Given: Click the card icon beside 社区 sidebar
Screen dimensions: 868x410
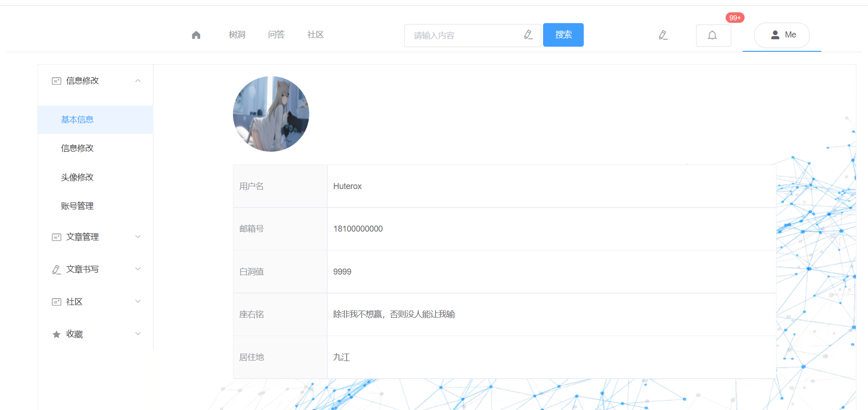Looking at the screenshot, I should (x=56, y=302).
